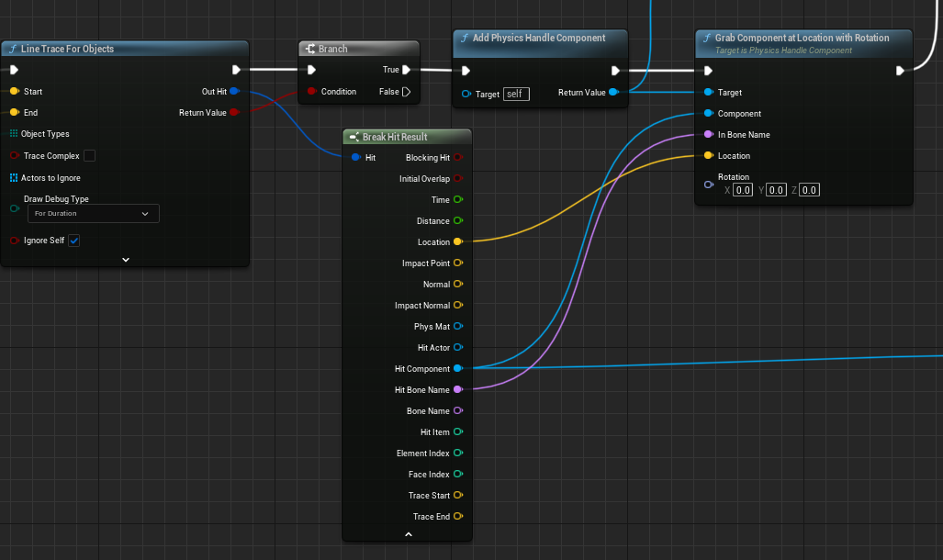
Task: Click Line Trace input execution pin
Action: click(14, 70)
